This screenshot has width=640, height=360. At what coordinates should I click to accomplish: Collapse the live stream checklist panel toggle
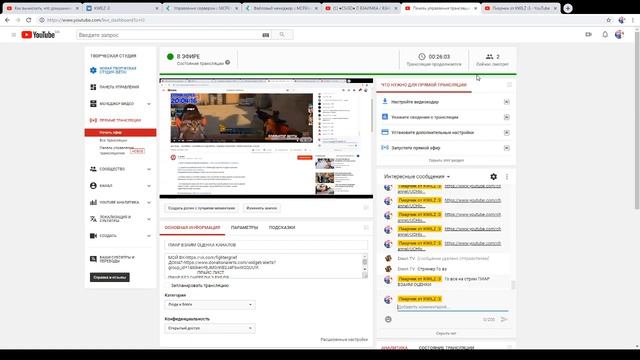(x=509, y=85)
